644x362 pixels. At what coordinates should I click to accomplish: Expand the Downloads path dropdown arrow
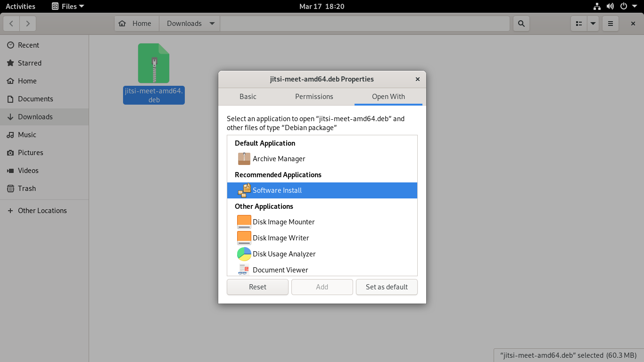click(212, 24)
